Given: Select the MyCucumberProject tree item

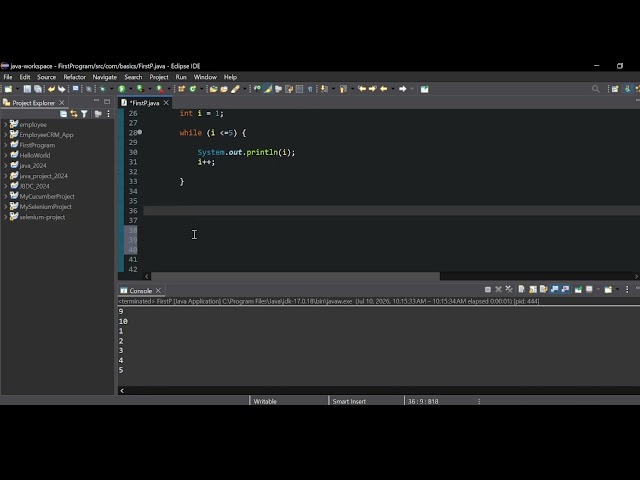Looking at the screenshot, I should (47, 196).
